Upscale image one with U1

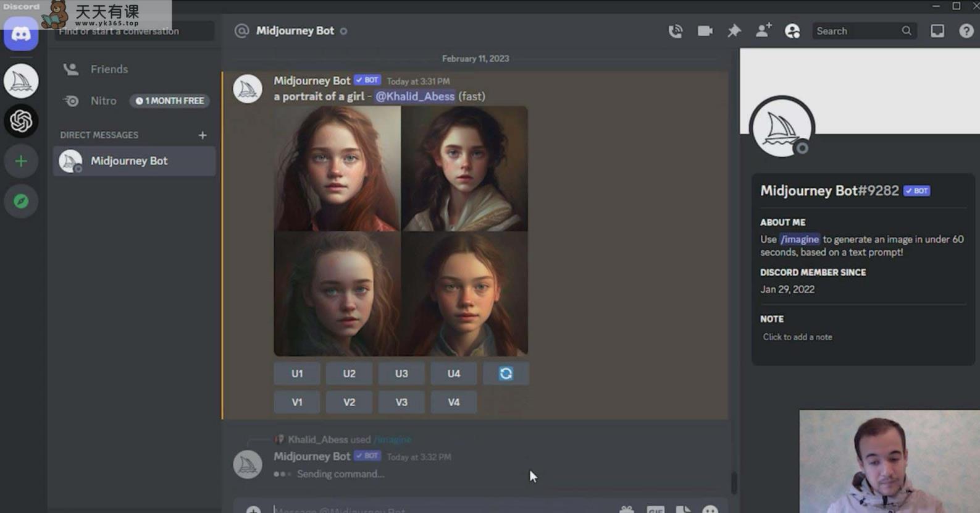coord(297,373)
